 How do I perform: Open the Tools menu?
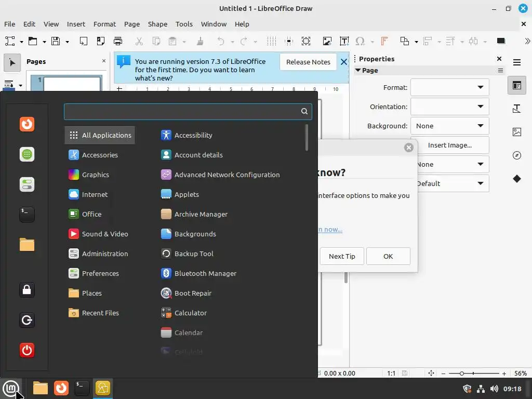tap(184, 24)
